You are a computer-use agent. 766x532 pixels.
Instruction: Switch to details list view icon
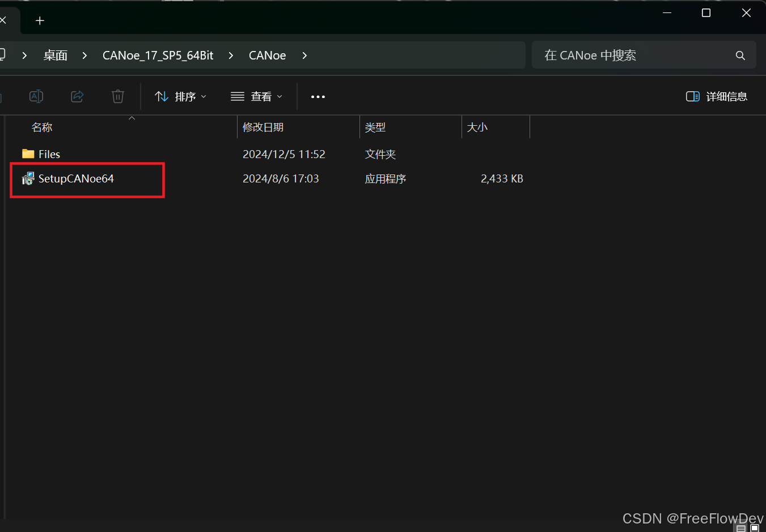point(741,528)
